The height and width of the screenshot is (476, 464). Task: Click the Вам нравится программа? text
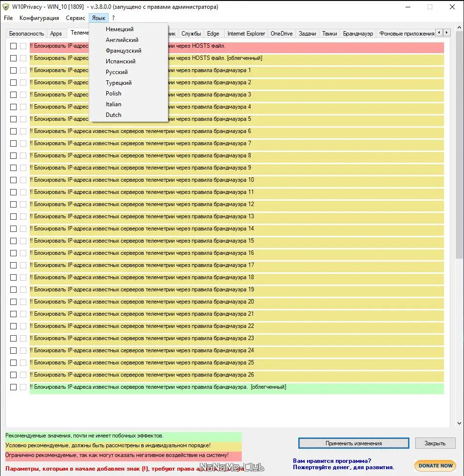click(x=332, y=461)
